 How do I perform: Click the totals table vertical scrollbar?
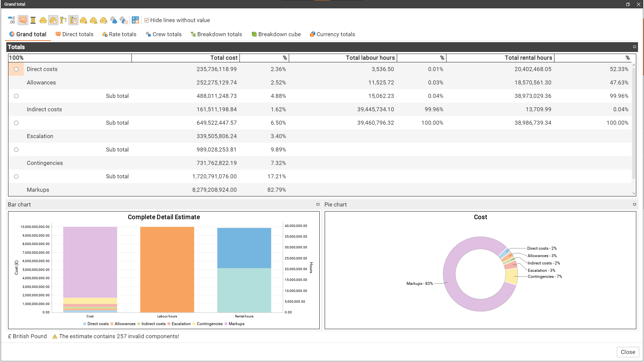point(634,123)
